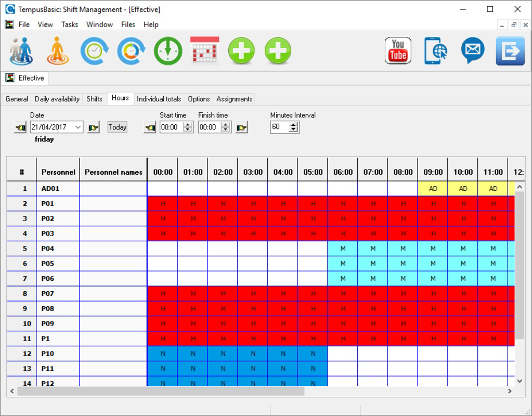The image size is (532, 416).
Task: Select the Hours tab
Action: point(120,98)
